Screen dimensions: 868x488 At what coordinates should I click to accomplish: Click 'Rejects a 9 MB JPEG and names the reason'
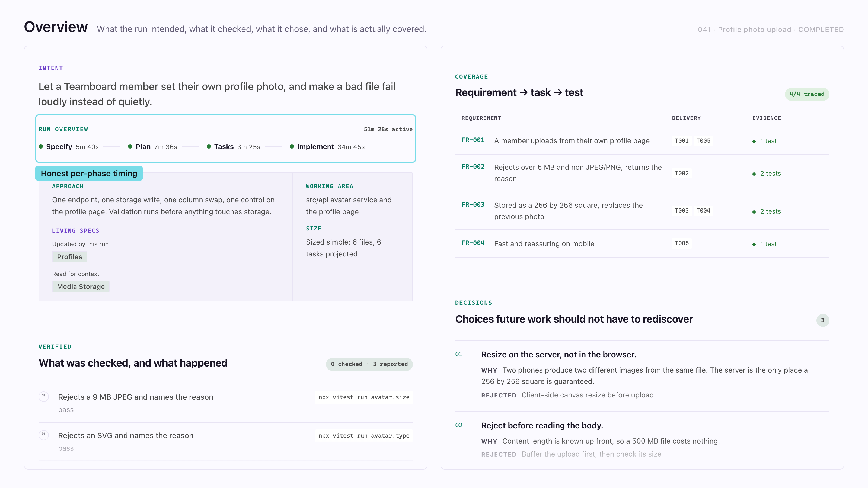click(x=135, y=397)
